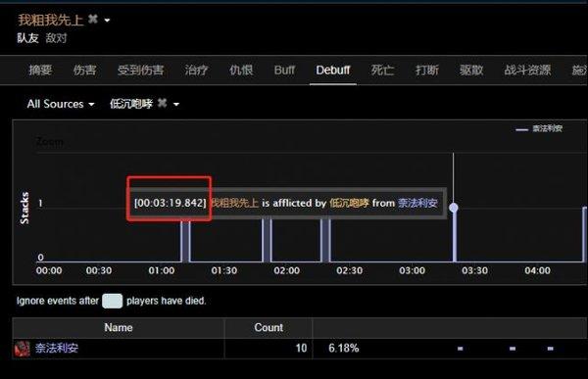The image size is (588, 379).
Task: Switch to the 治疗 healing tab
Action: click(197, 71)
